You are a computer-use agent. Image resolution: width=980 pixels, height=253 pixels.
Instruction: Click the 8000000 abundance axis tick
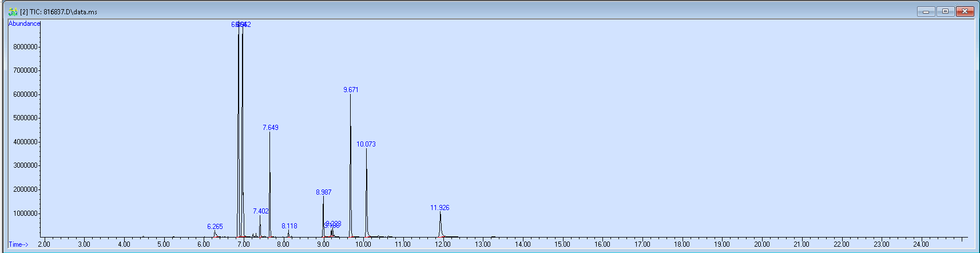[x=25, y=47]
